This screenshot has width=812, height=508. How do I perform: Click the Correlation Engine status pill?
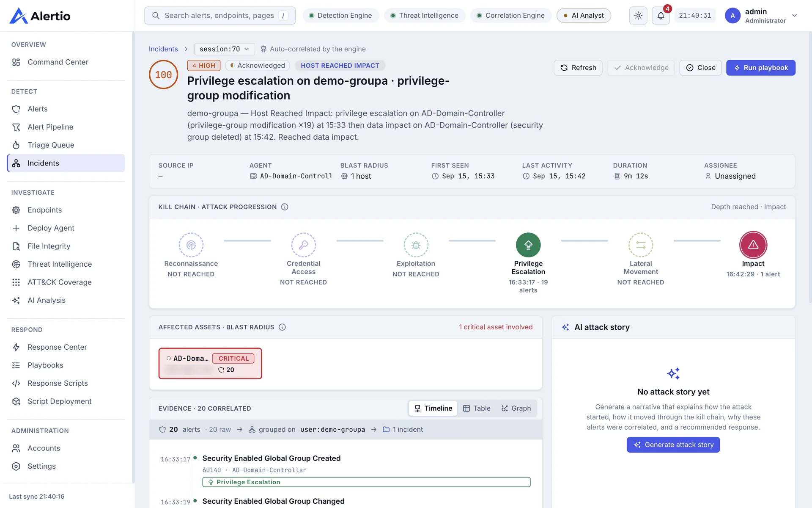click(x=511, y=16)
